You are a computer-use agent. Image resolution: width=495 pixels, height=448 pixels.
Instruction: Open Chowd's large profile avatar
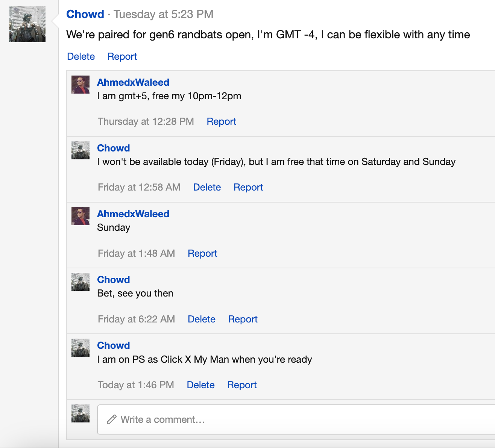tap(27, 24)
